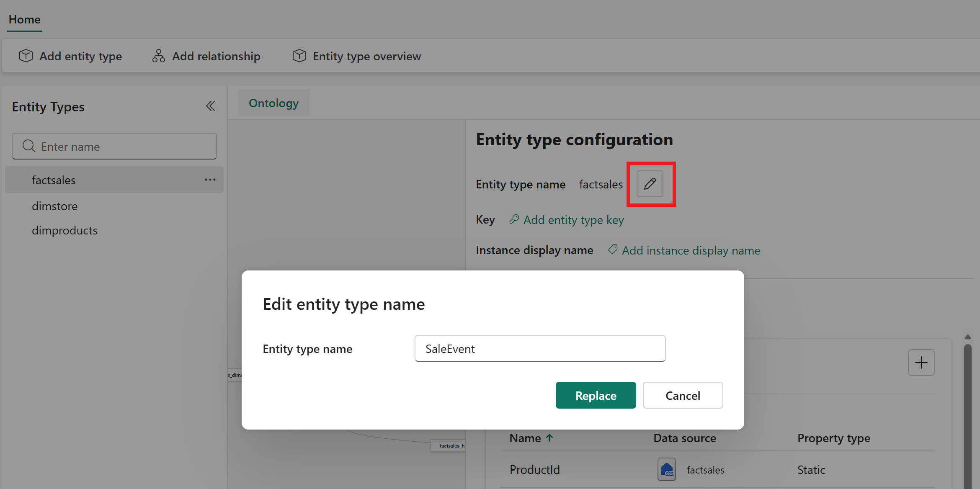Click the Add relationship icon
Screen dimensions: 980x489
(158, 56)
